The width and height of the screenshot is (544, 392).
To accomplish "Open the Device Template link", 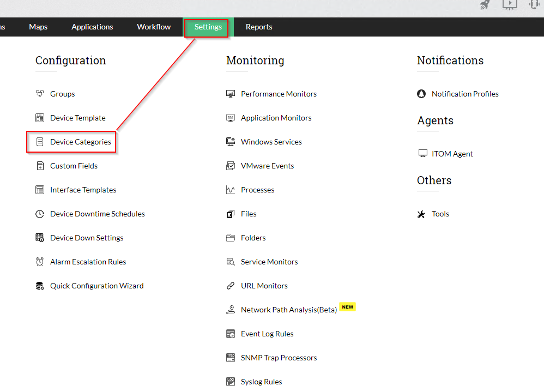I will (78, 118).
